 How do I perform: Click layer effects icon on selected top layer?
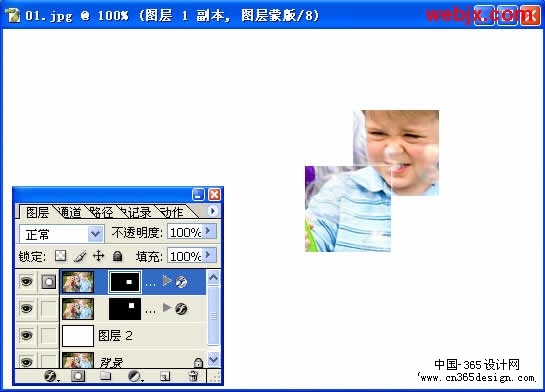click(181, 282)
